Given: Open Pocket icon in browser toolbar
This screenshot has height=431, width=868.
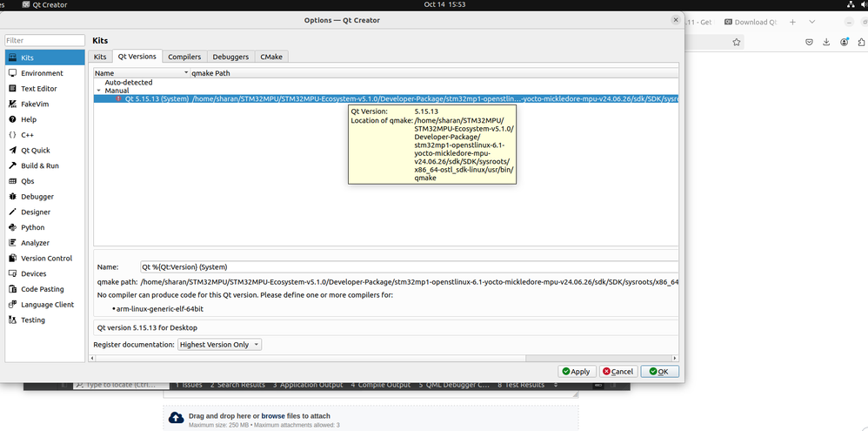Looking at the screenshot, I should 809,42.
